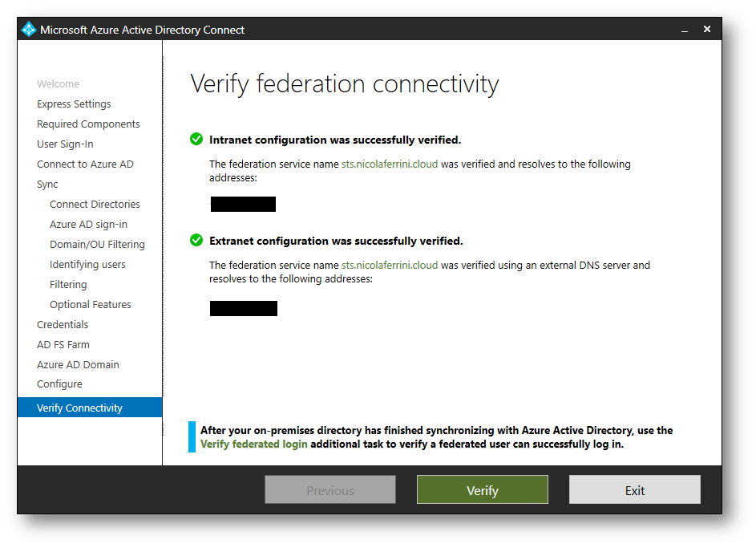
Task: Navigate to Connect to Azure AD
Action: click(x=85, y=164)
